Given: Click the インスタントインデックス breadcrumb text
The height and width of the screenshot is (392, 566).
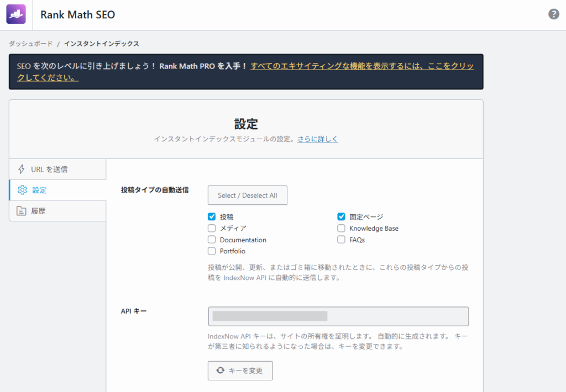Looking at the screenshot, I should coord(102,44).
